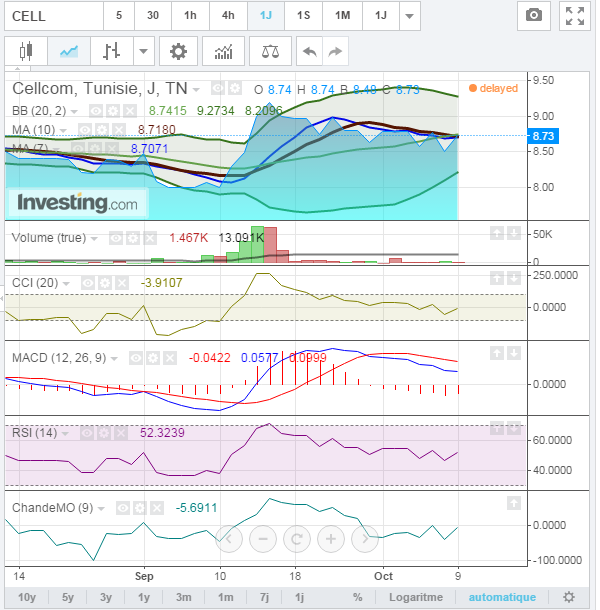600x610 pixels.
Task: Hide the Volume indicator via eye icon
Action: [x=116, y=238]
